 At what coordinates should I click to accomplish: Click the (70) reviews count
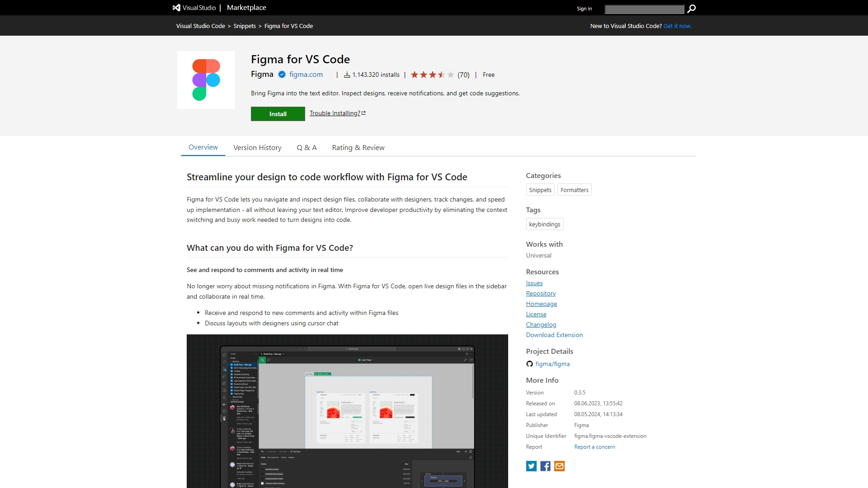pyautogui.click(x=463, y=75)
